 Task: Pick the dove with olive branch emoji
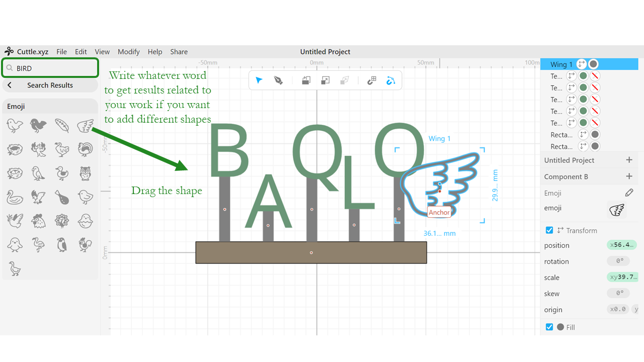pos(15,220)
